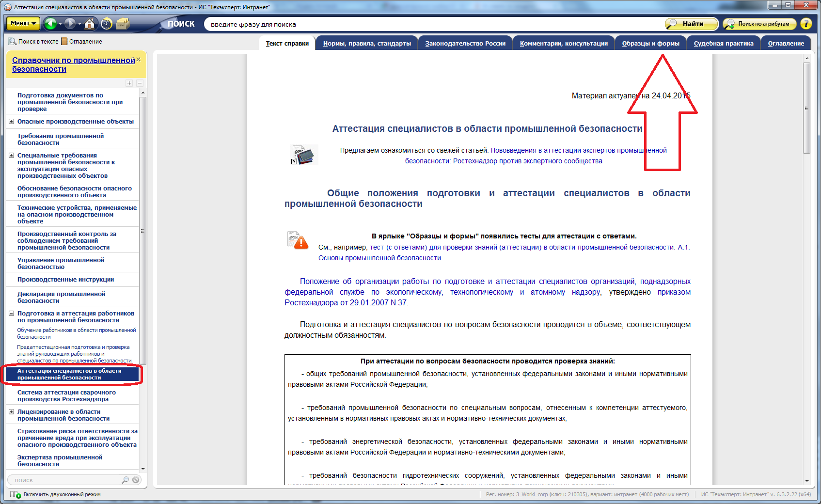Go to the Home page icon
This screenshot has width=821, height=504.
[x=90, y=24]
